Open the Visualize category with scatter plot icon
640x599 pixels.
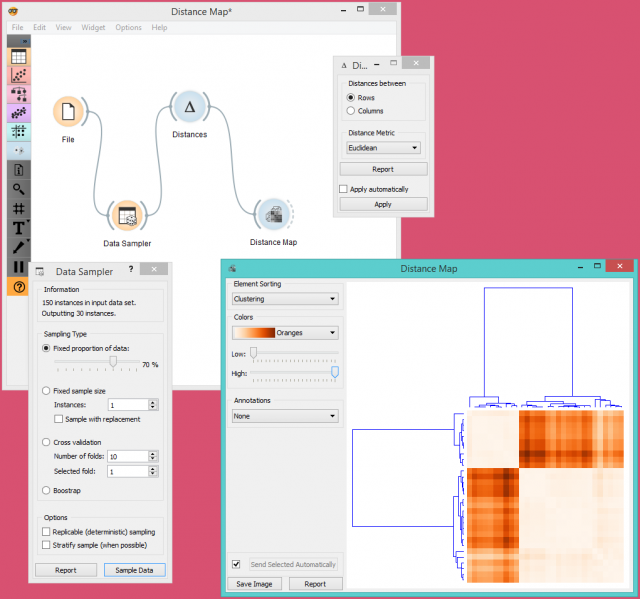pyautogui.click(x=18, y=75)
